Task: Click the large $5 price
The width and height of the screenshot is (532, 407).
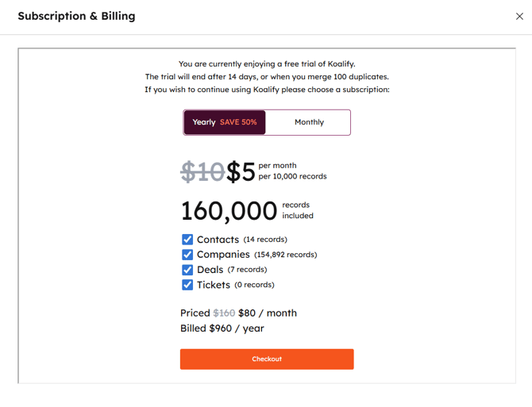Action: (241, 171)
